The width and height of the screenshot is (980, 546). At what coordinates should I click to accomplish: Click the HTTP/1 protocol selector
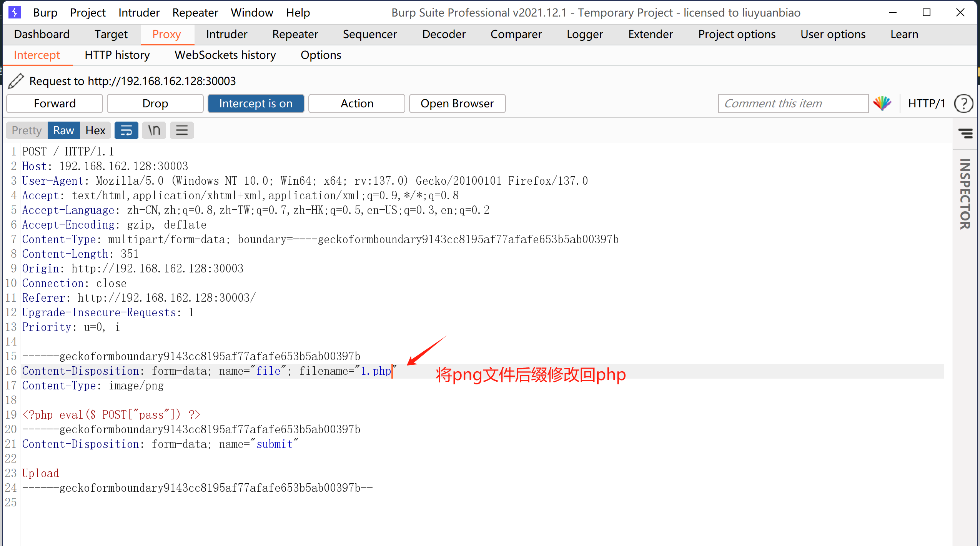(926, 104)
